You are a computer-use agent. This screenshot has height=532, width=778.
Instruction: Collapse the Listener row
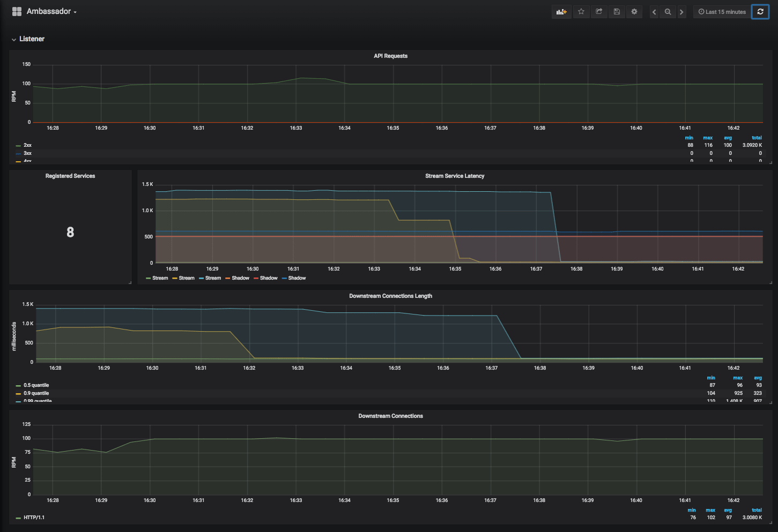click(14, 39)
